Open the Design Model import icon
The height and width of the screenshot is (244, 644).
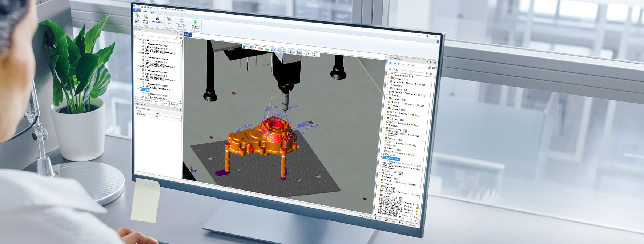tap(146, 18)
